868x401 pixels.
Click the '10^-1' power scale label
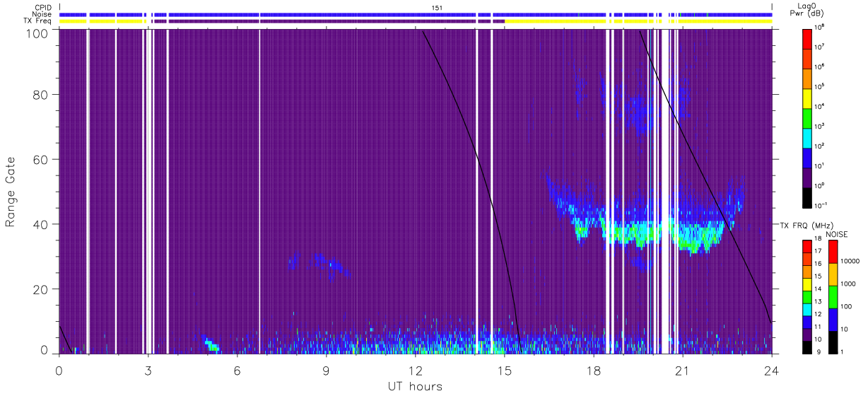(821, 206)
